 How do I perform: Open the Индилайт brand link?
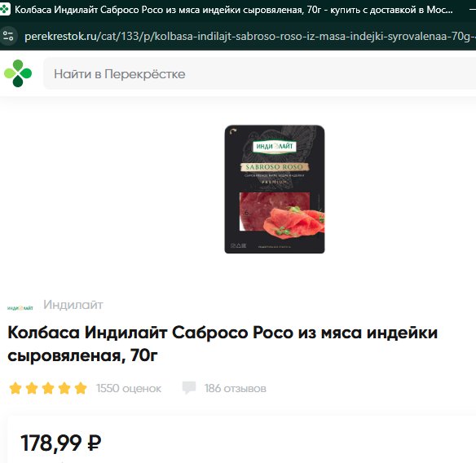click(73, 305)
